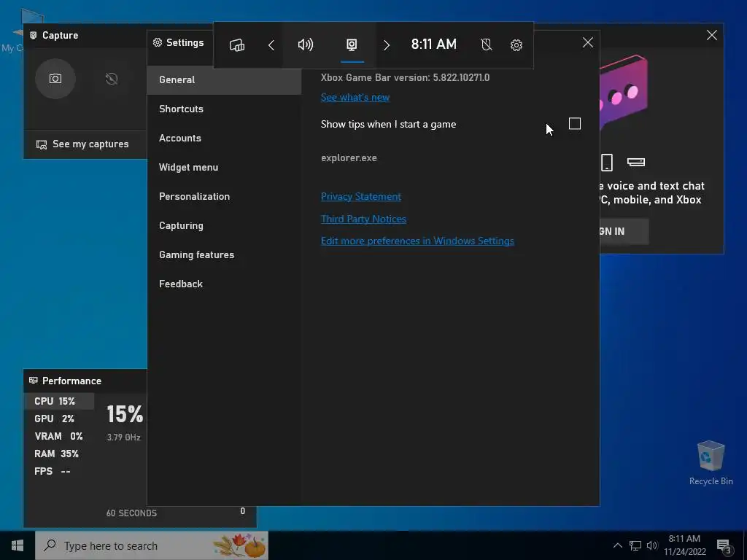Click the SIGN IN button in Xbox Social
This screenshot has width=747, height=560.
coord(624,231)
